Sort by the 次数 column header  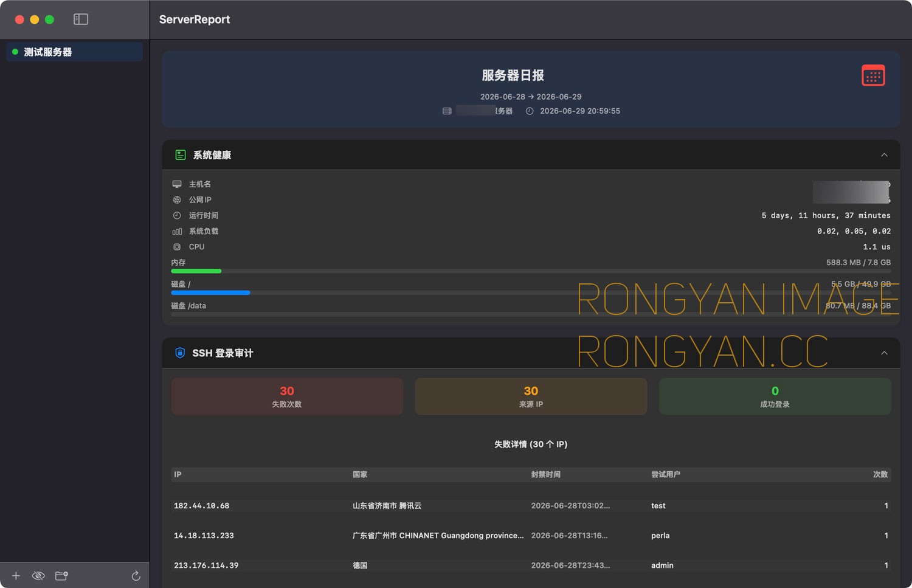click(880, 474)
